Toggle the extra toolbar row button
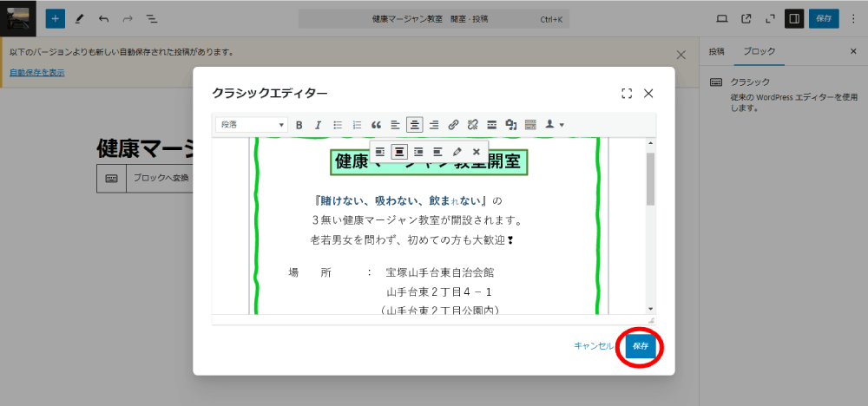Screen dimensions: 868x406 coord(530,125)
